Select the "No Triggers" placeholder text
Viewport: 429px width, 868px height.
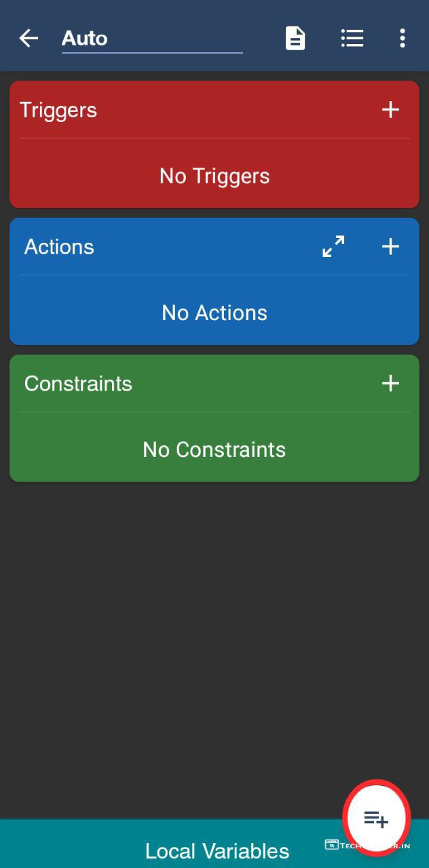214,176
